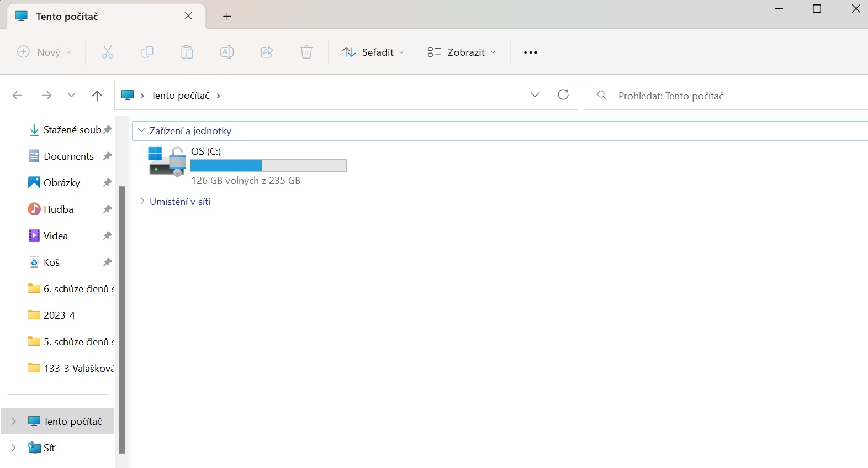Click the Copy icon in toolbar

tap(147, 52)
